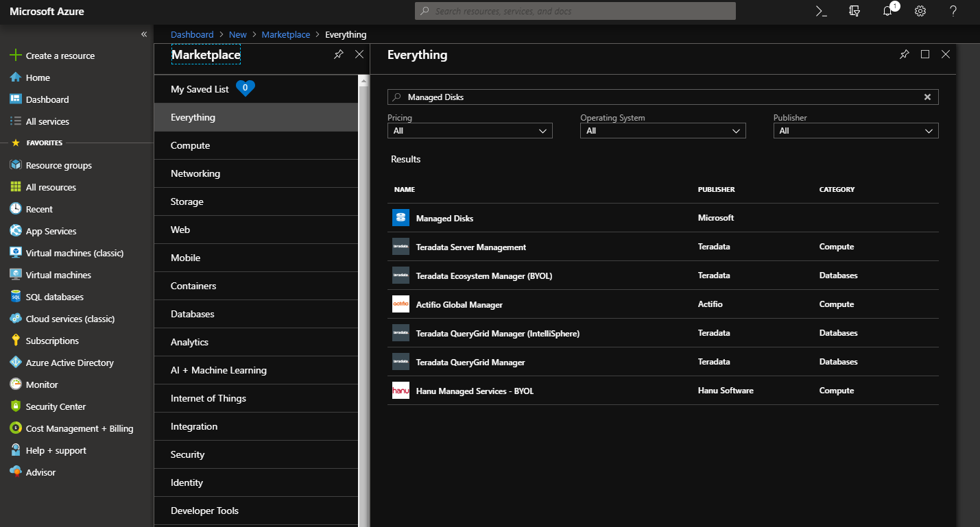Click the top Search resources, services, and docs box
The width and height of the screenshot is (980, 527).
[x=575, y=11]
